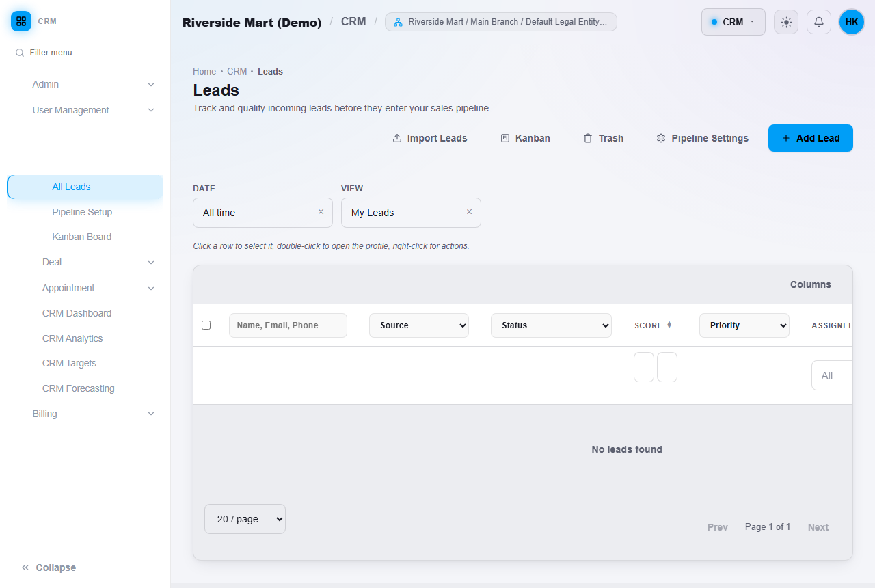Viewport: 875px width, 588px height.
Task: Toggle the light/dark theme sun icon
Action: tap(786, 22)
